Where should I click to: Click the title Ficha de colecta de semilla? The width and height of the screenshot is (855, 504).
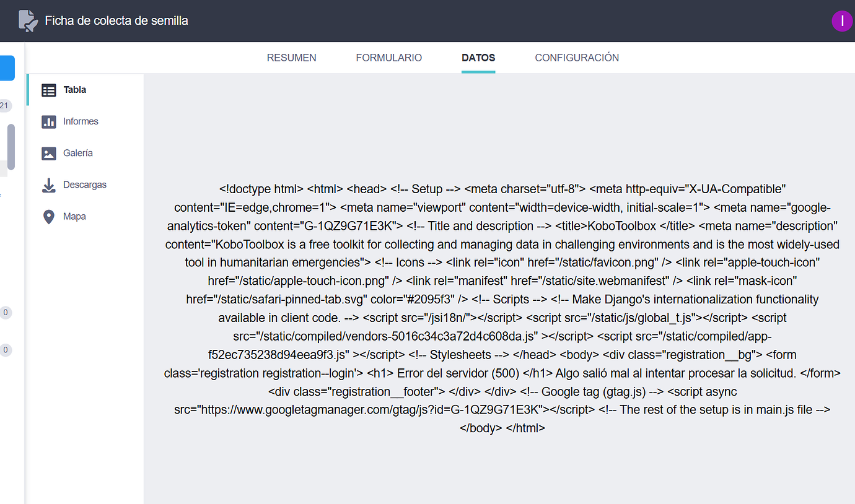pyautogui.click(x=116, y=20)
